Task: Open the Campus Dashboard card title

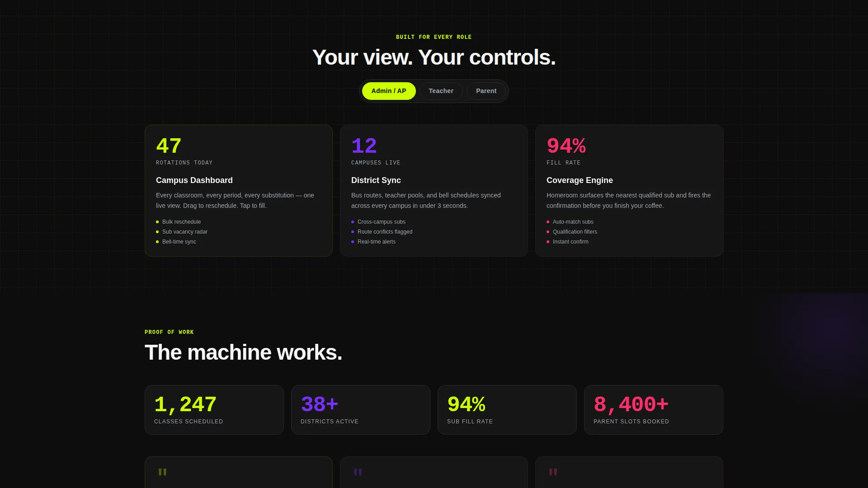Action: [194, 180]
